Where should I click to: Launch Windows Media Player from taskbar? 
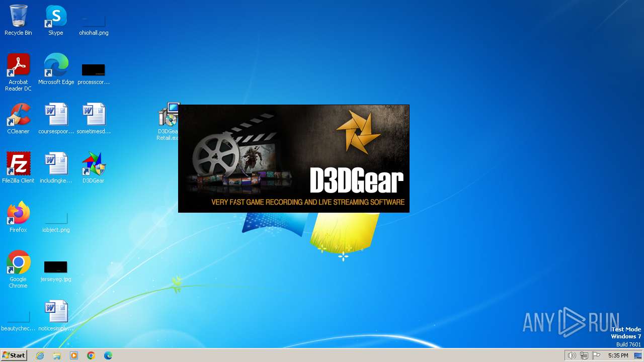74,355
